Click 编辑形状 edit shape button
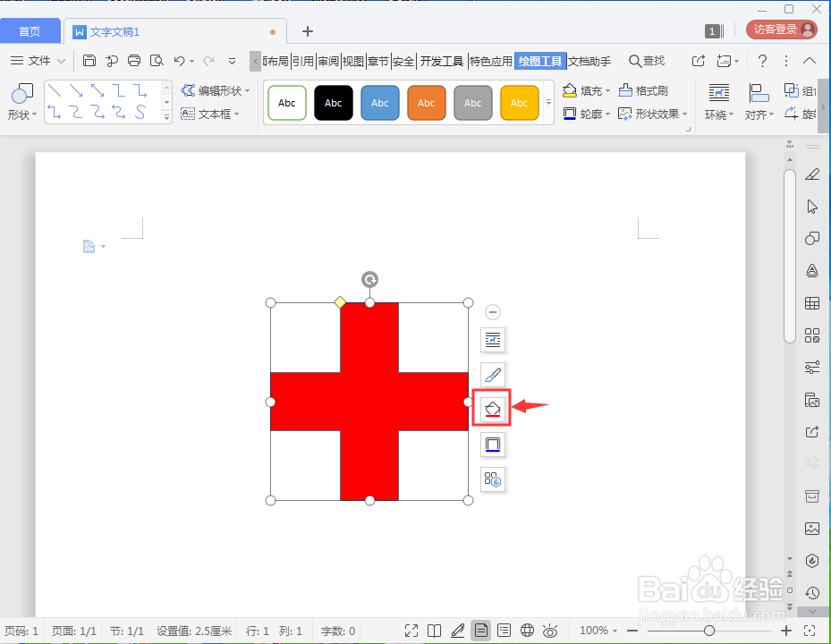 click(216, 90)
